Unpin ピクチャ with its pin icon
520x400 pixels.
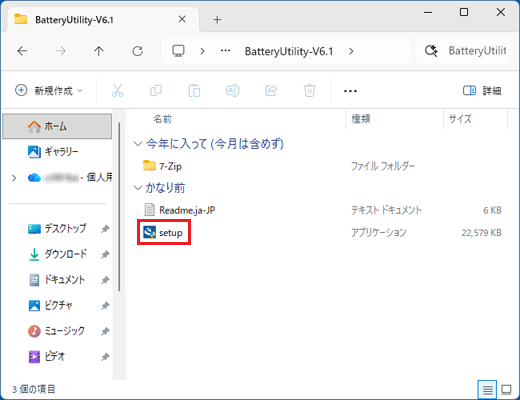(x=105, y=306)
